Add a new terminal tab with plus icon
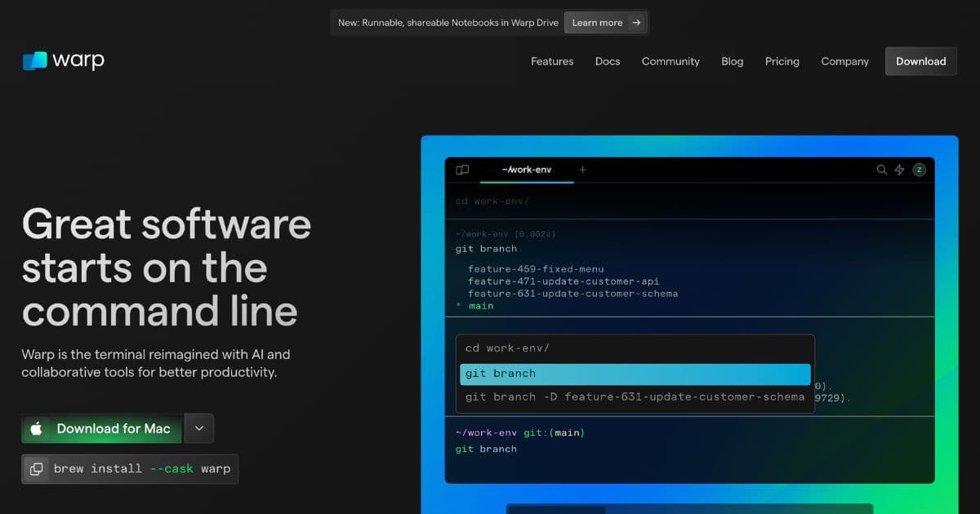Screen dimensions: 980x514 pyautogui.click(x=582, y=170)
